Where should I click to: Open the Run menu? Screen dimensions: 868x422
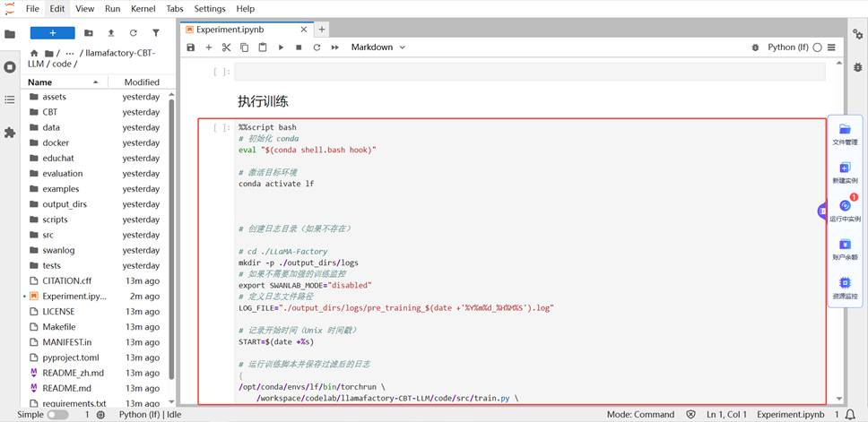[112, 9]
